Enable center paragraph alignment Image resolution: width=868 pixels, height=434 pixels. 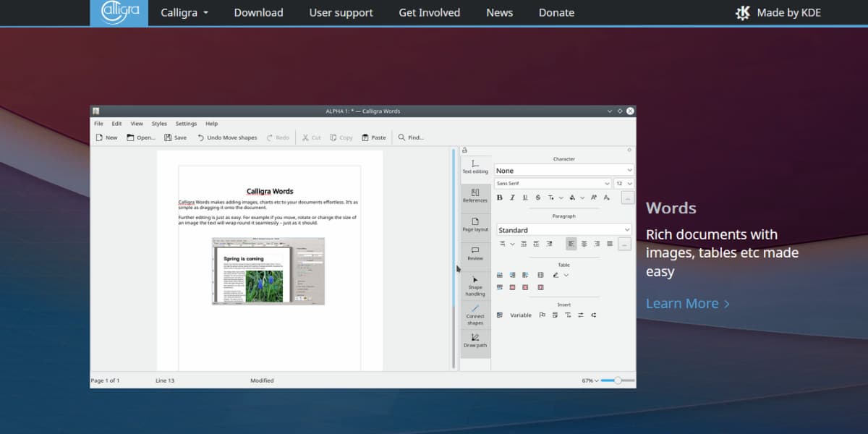point(584,244)
